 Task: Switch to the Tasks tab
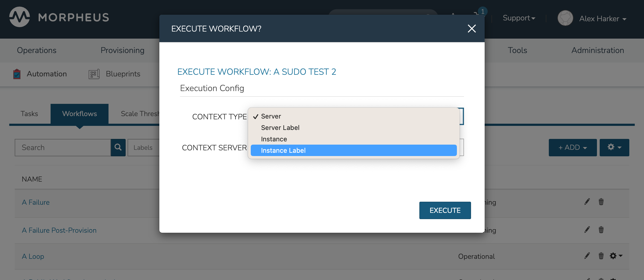tap(29, 114)
